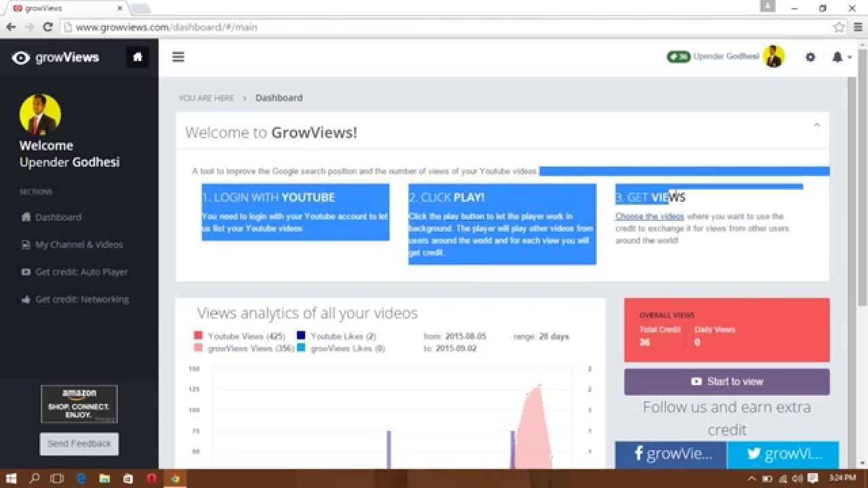Click the 1. LOGIN WITH YOUTUBE heading
The image size is (868, 488).
pos(269,197)
